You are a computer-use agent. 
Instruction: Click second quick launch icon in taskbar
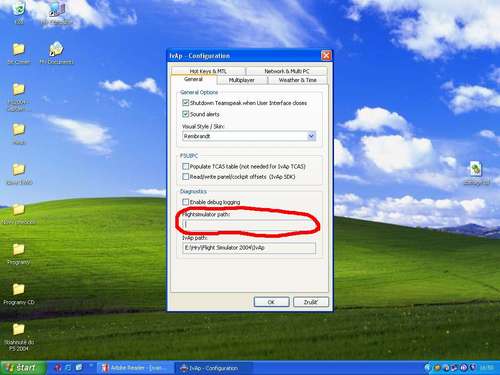(x=68, y=368)
